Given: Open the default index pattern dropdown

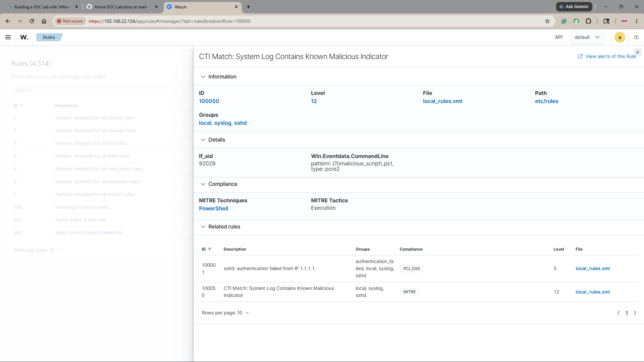Looking at the screenshot, I should [587, 37].
